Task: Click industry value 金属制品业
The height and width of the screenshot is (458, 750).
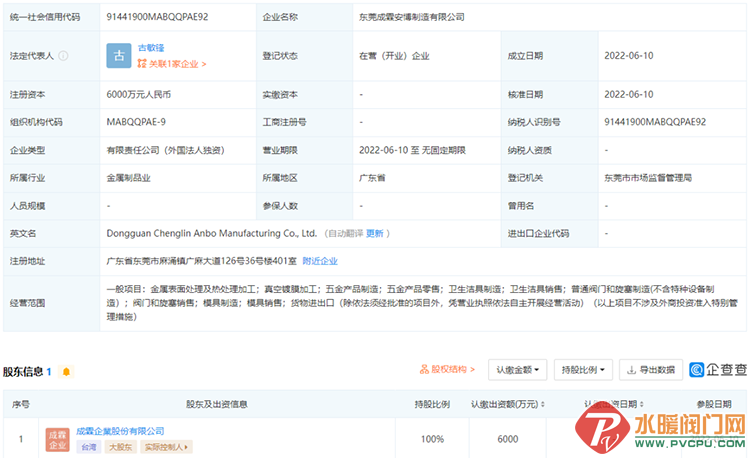Action: (x=128, y=178)
